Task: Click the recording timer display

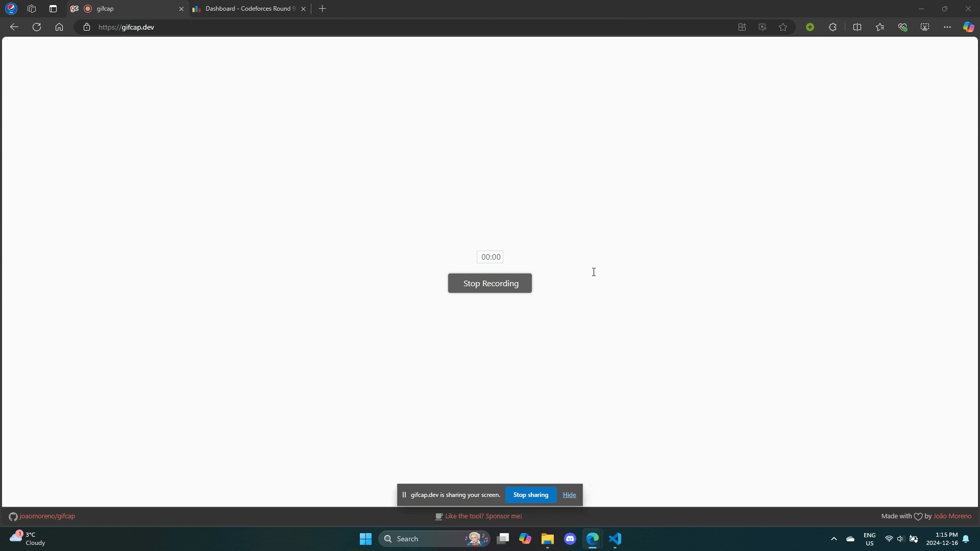Action: pyautogui.click(x=491, y=256)
